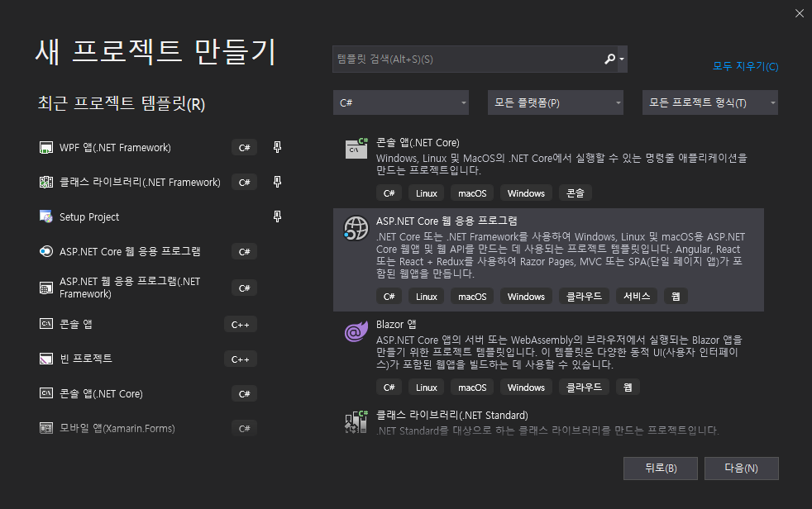The height and width of the screenshot is (509, 812).
Task: Click the C++ badge beside 빈 프로젝트
Action: (241, 359)
